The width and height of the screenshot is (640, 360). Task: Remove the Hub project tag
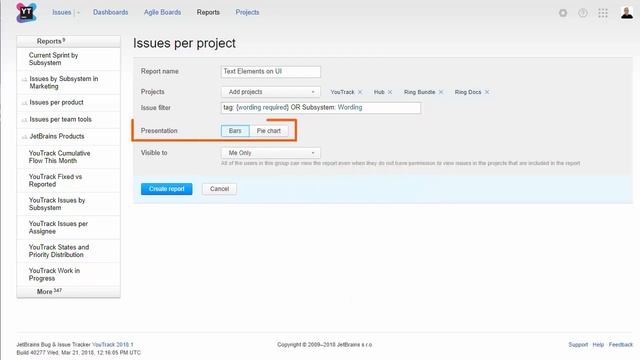390,92
